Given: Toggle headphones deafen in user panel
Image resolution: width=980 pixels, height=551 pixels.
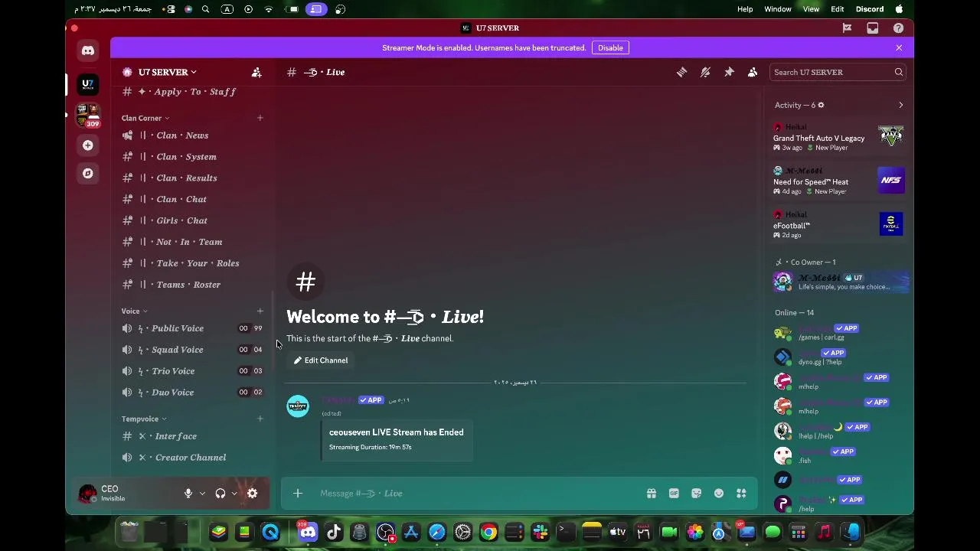Looking at the screenshot, I should (x=220, y=494).
